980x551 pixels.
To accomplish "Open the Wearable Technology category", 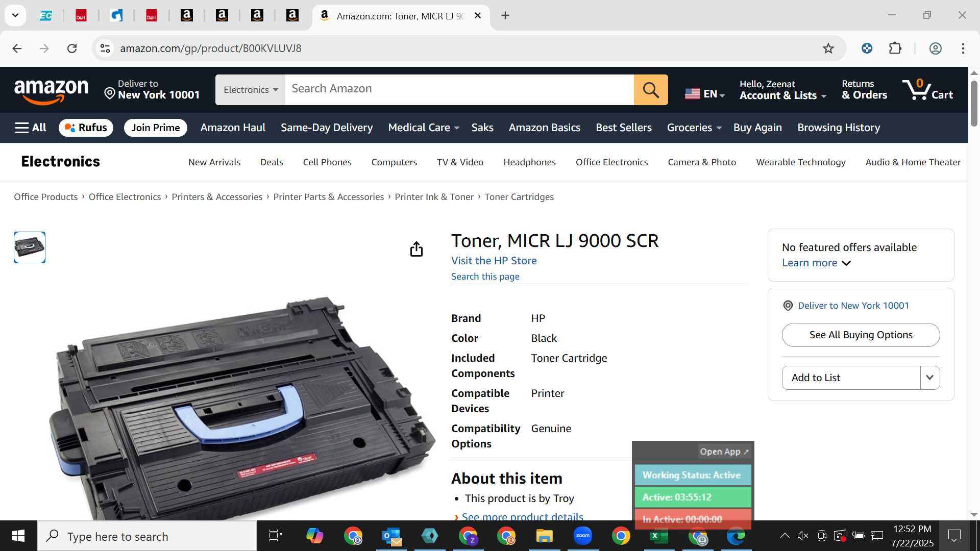I will click(800, 162).
